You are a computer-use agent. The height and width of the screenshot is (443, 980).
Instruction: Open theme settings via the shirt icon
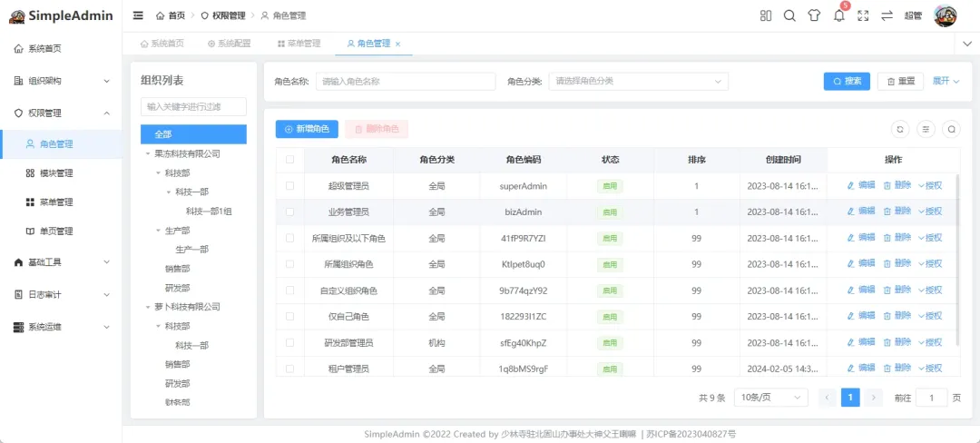tap(814, 15)
